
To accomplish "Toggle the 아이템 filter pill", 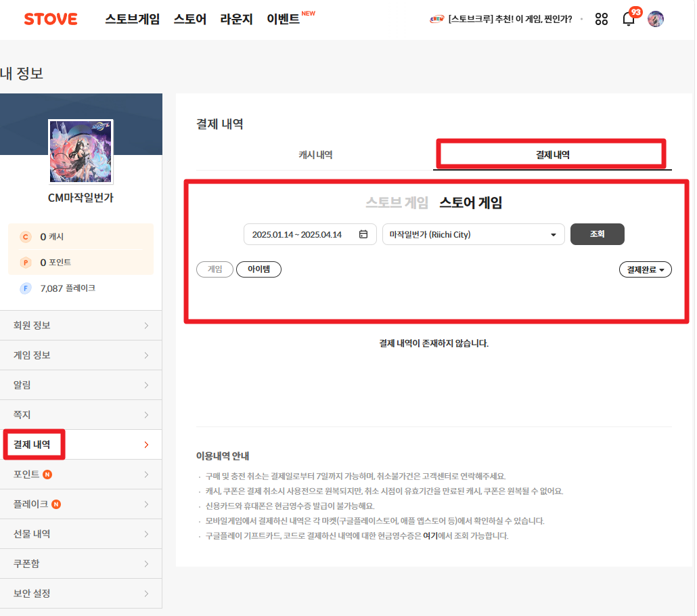I will coord(258,269).
